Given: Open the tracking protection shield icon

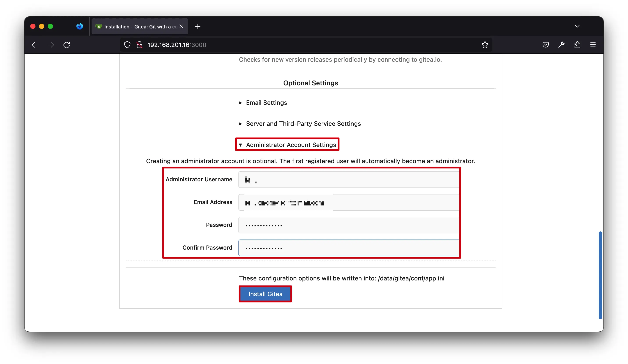Looking at the screenshot, I should (127, 45).
